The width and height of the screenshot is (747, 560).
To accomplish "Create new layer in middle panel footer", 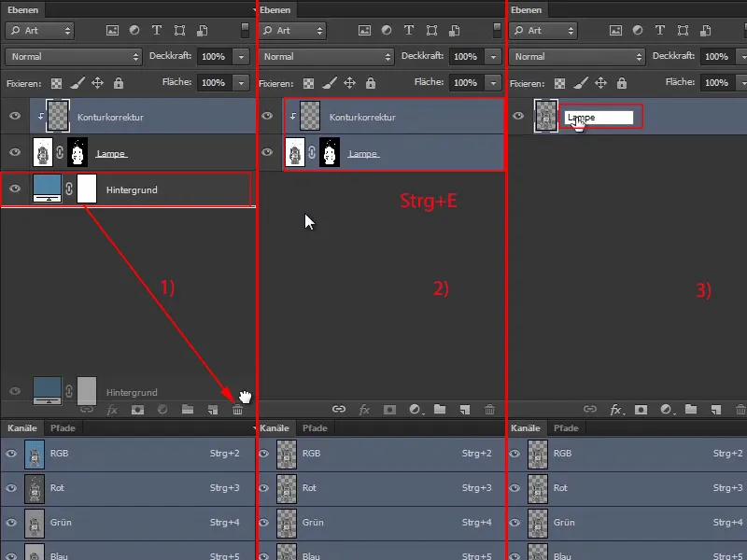I will coord(465,410).
